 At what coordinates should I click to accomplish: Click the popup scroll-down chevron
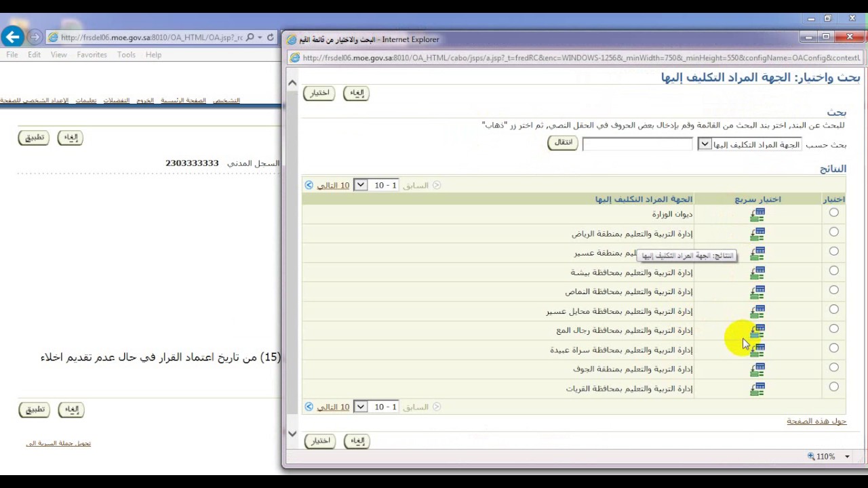[x=292, y=434]
